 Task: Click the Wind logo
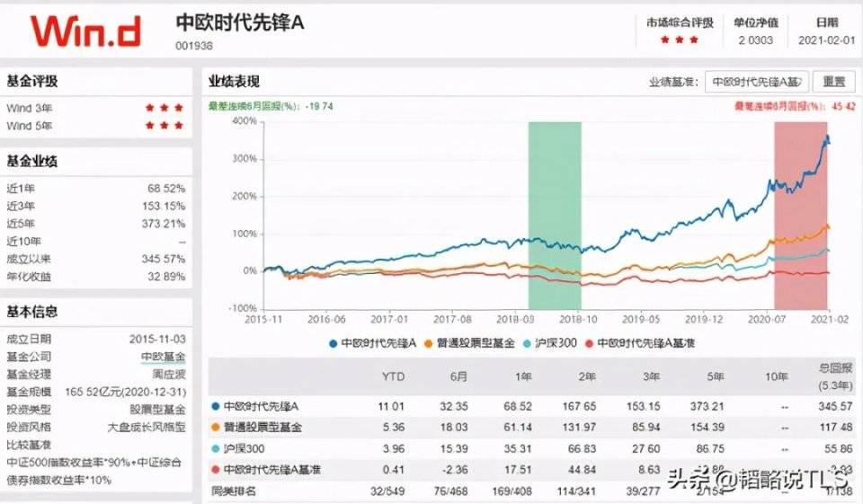(86, 31)
